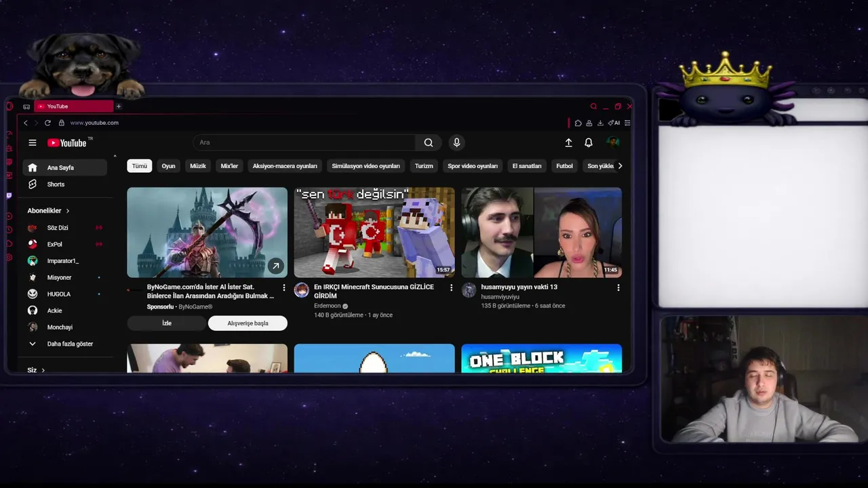
Task: Select the El sanatları chip
Action: coord(527,166)
